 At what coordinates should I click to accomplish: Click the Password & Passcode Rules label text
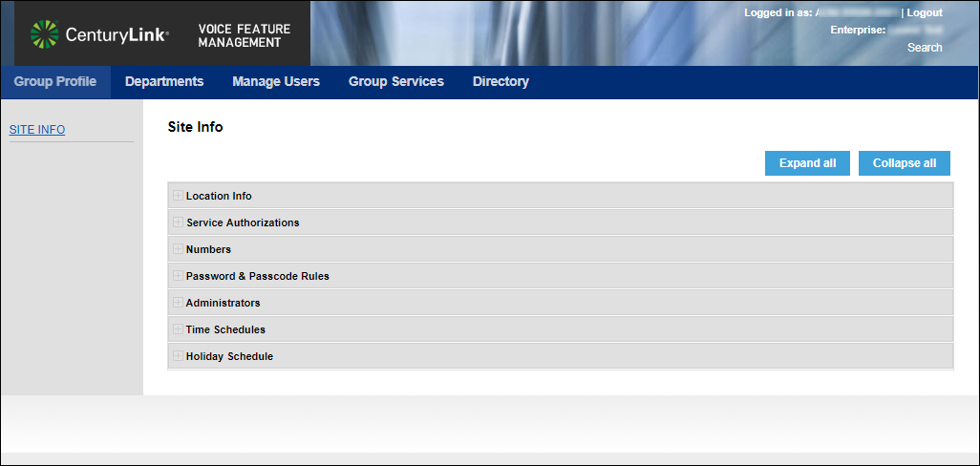258,276
